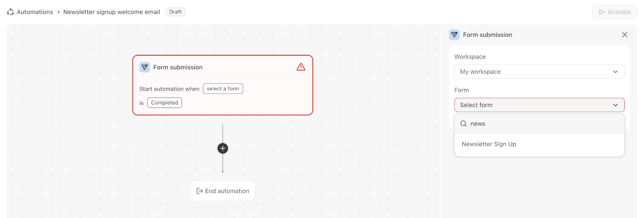Click the play icon on Activate button

[x=602, y=12]
